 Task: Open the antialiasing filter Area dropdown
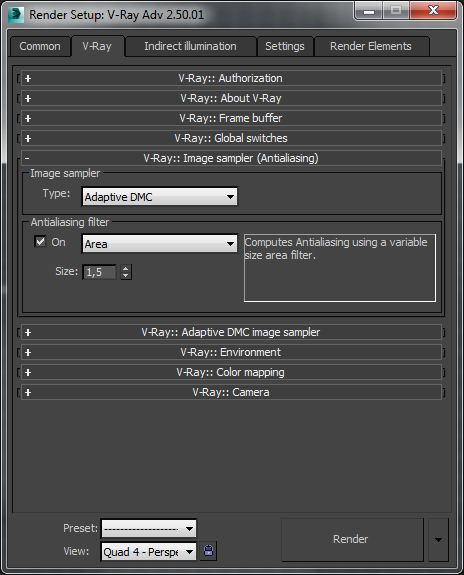tap(160, 244)
